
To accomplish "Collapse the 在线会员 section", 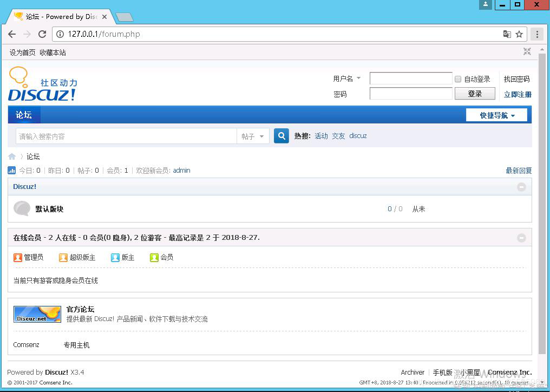I will [521, 237].
